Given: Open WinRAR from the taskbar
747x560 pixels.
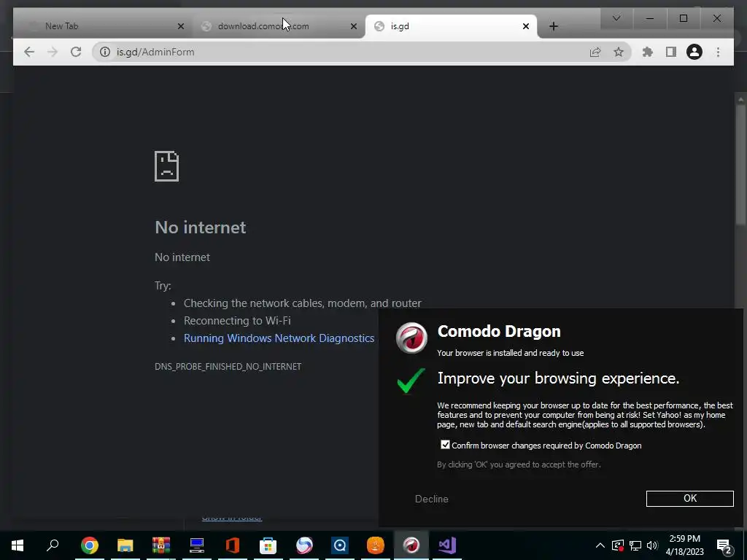Looking at the screenshot, I should (161, 545).
